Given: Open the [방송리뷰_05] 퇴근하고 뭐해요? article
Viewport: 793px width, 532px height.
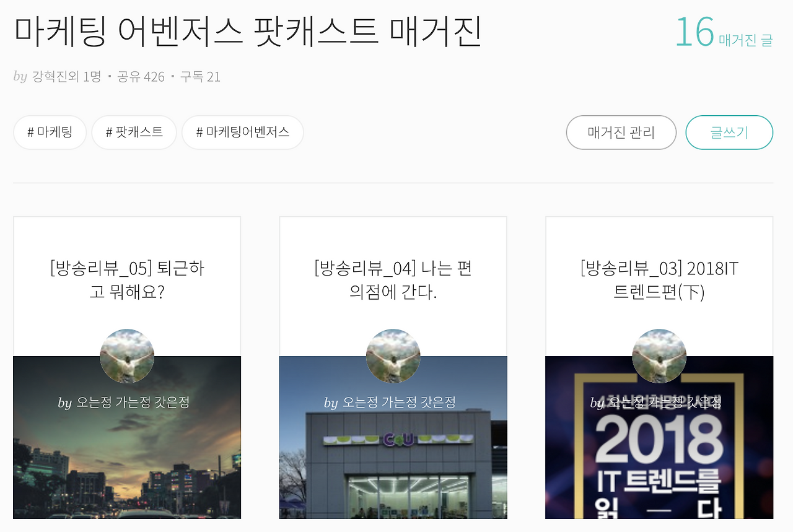Looking at the screenshot, I should click(x=127, y=280).
